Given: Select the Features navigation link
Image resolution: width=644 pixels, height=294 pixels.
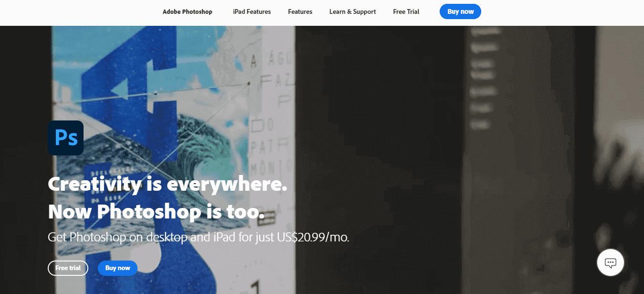Looking at the screenshot, I should coord(300,11).
